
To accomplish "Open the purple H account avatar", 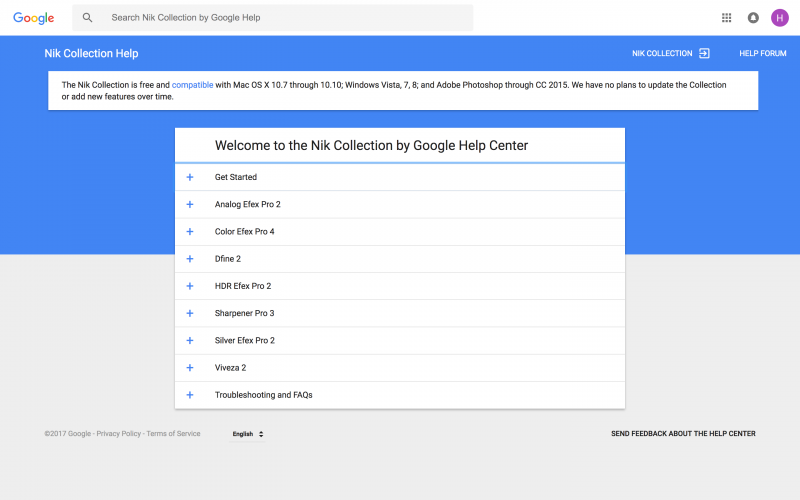I will [780, 18].
